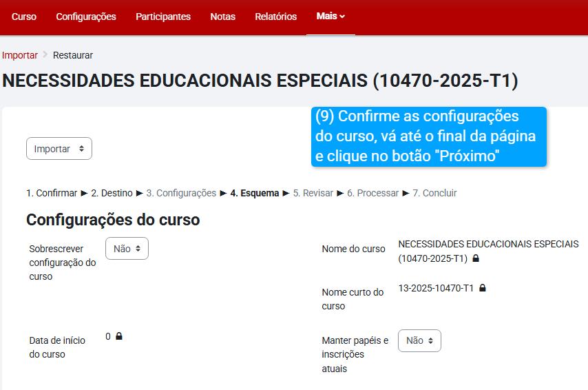
Task: Click lock icon beside course start date
Action: click(x=119, y=336)
